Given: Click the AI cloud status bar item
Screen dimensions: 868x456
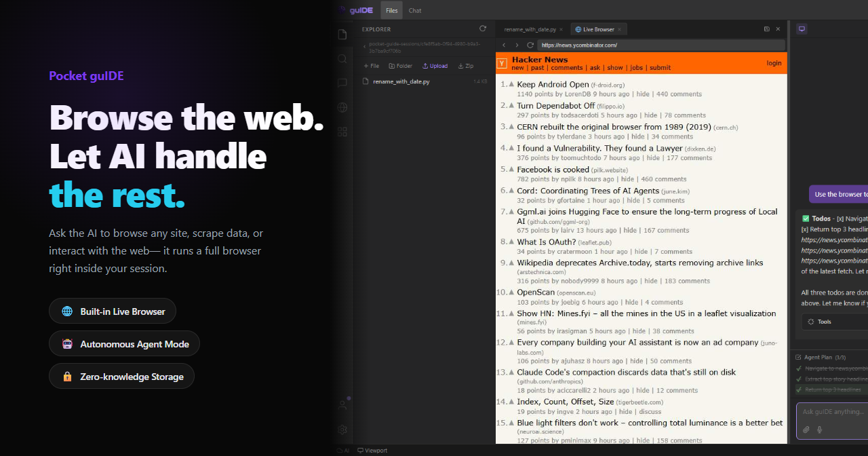Looking at the screenshot, I should pyautogui.click(x=343, y=451).
